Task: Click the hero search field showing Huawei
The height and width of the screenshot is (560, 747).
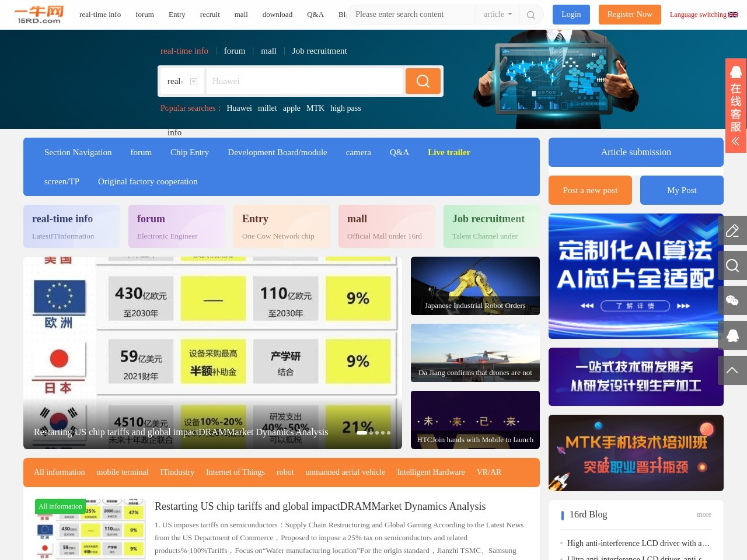Action: [x=303, y=81]
